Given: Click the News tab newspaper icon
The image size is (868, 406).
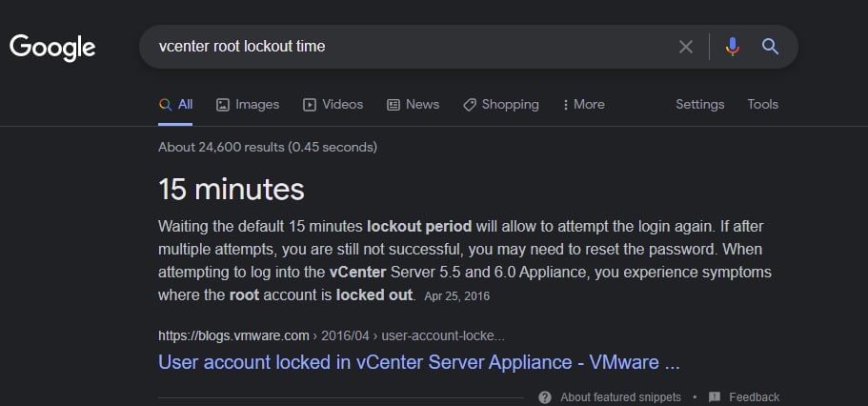Looking at the screenshot, I should (394, 105).
